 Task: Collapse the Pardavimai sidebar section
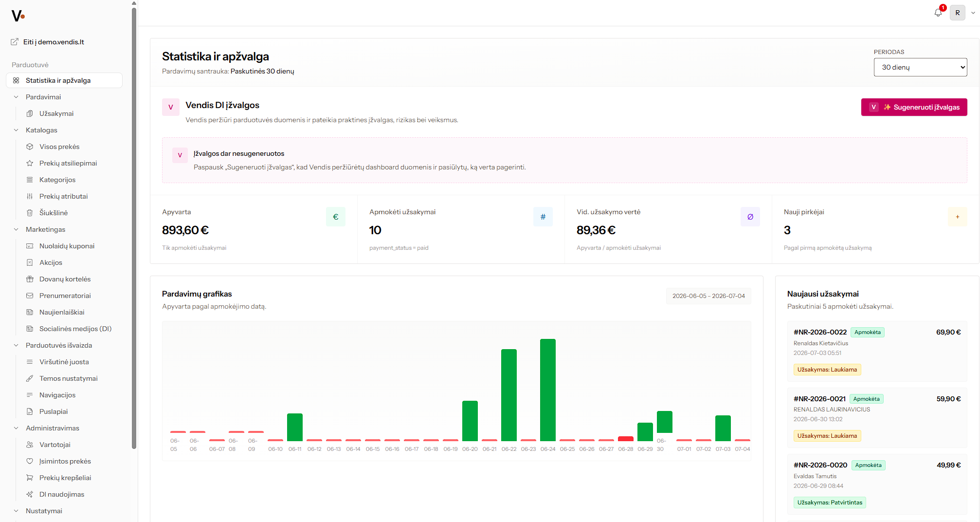click(16, 97)
